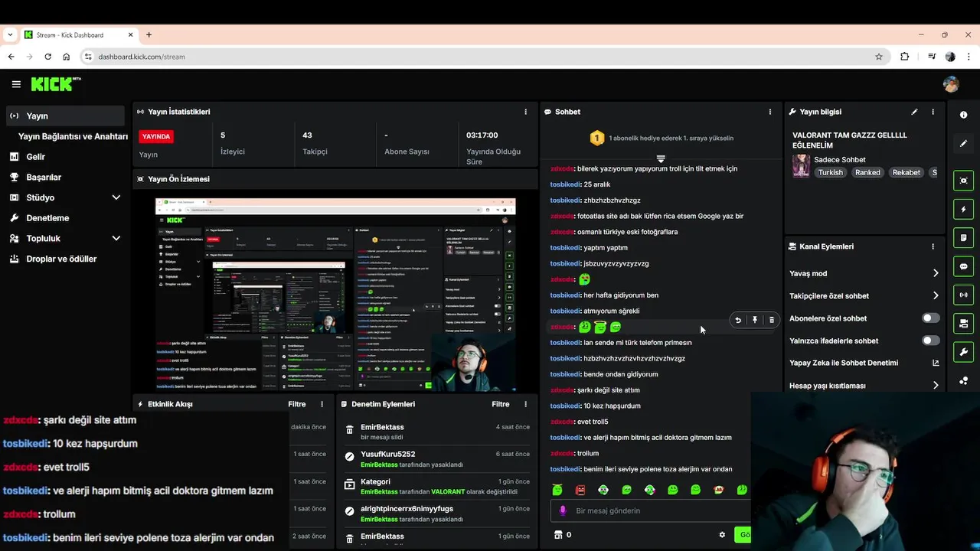Click the purple microphone icon in message box
Image resolution: width=980 pixels, height=551 pixels.
click(x=563, y=510)
